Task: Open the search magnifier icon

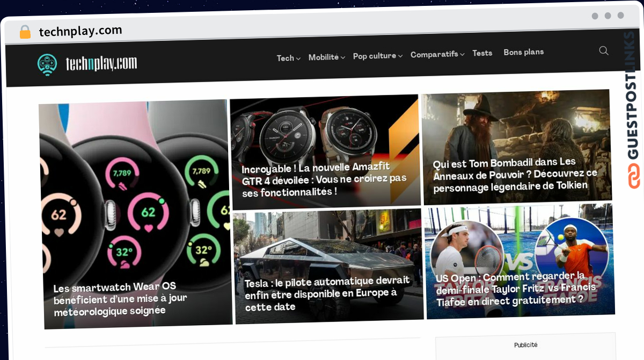Action: point(604,51)
